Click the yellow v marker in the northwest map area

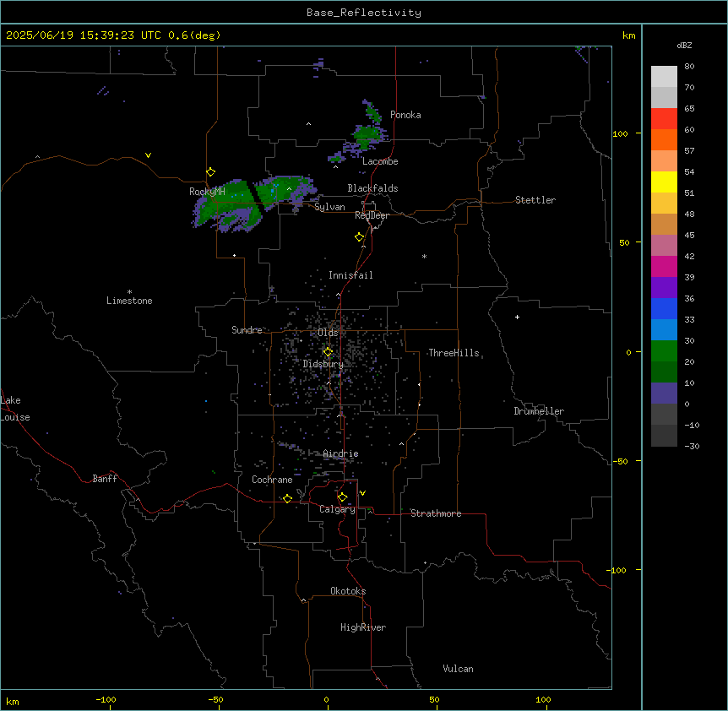coord(148,155)
